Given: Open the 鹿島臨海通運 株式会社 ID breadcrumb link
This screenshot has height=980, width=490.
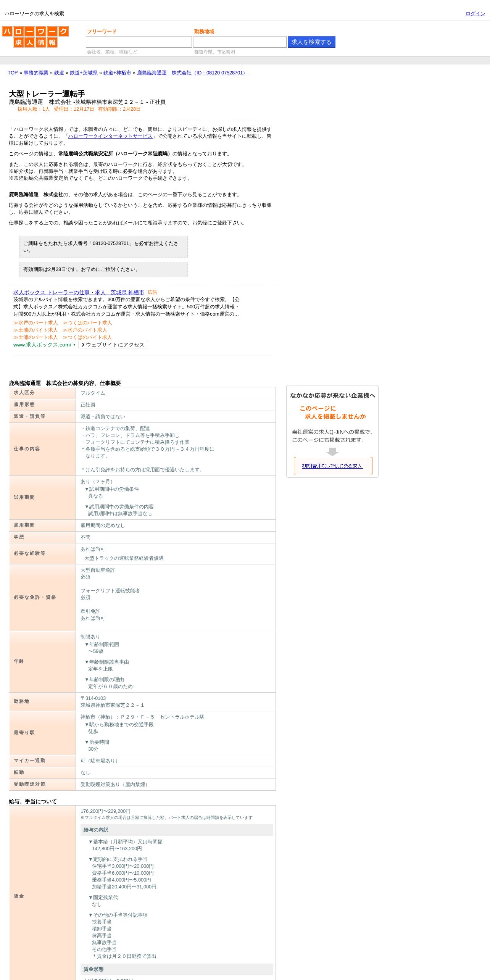Looking at the screenshot, I should pos(192,73).
